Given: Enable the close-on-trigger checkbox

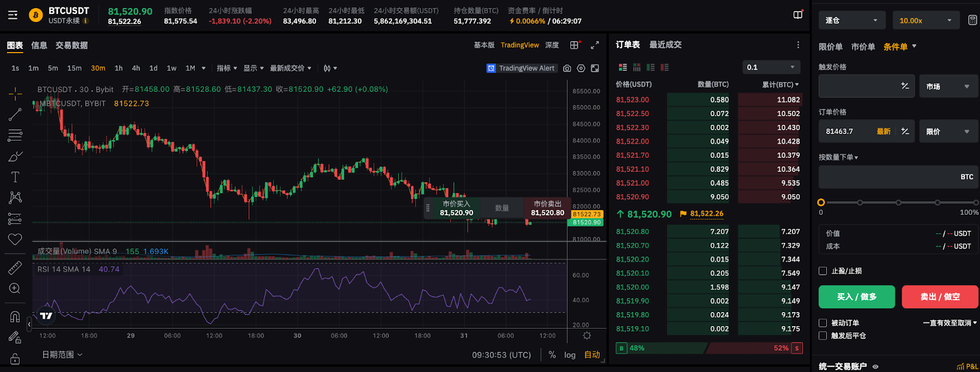Looking at the screenshot, I should pyautogui.click(x=823, y=336).
